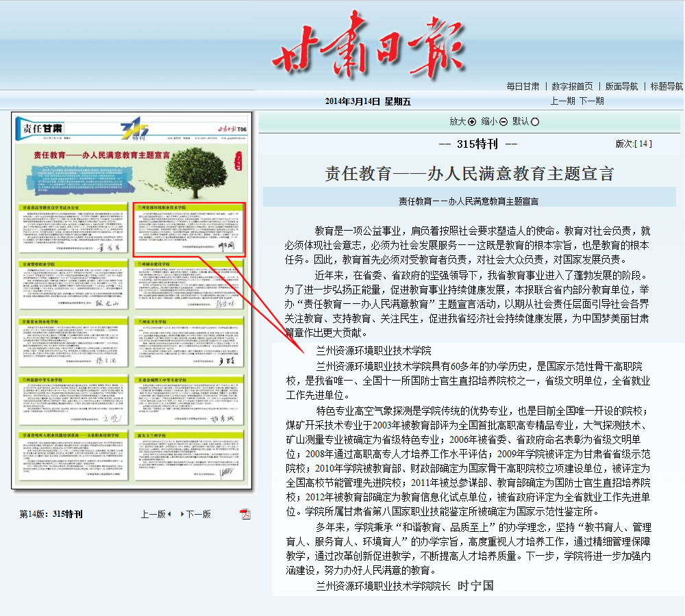Go to 上一期 previous issue
This screenshot has height=616, width=685.
pyautogui.click(x=562, y=101)
